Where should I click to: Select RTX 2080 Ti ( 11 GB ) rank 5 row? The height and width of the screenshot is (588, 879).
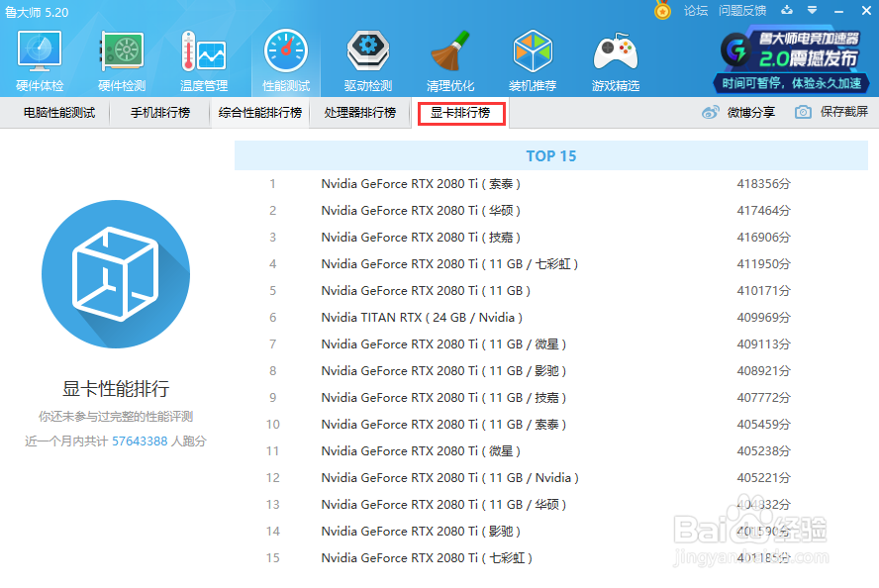551,291
